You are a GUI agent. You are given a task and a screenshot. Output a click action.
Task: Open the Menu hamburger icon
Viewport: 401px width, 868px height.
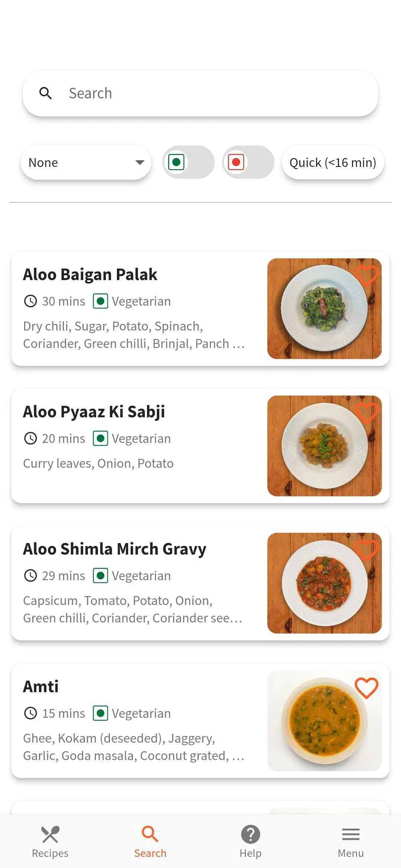click(x=351, y=834)
